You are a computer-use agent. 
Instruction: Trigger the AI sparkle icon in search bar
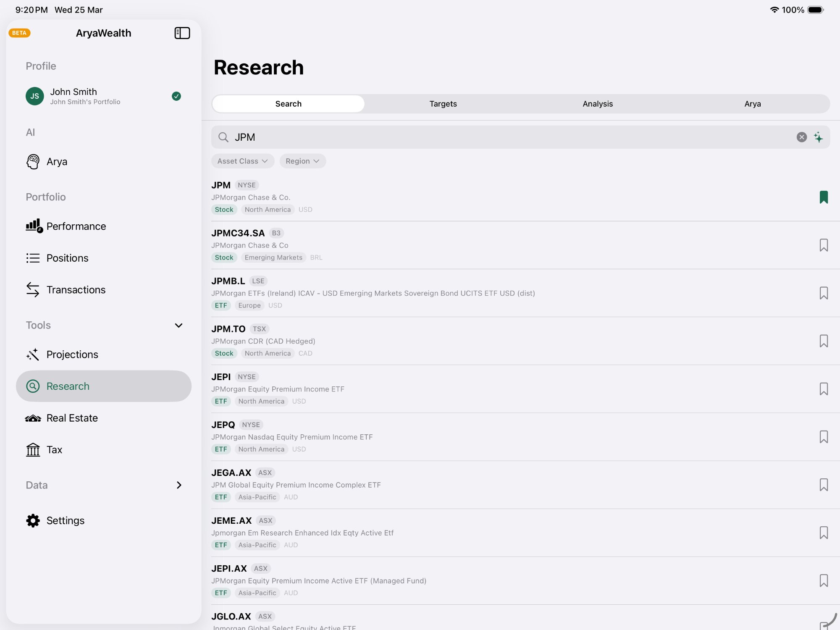[818, 137]
